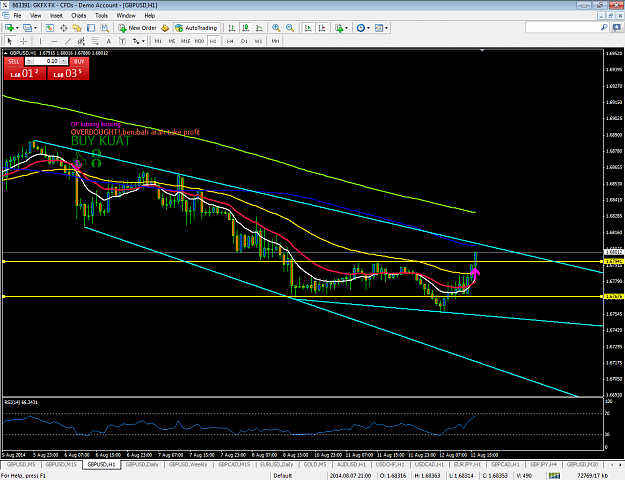Switch timeframe to H4

point(230,41)
